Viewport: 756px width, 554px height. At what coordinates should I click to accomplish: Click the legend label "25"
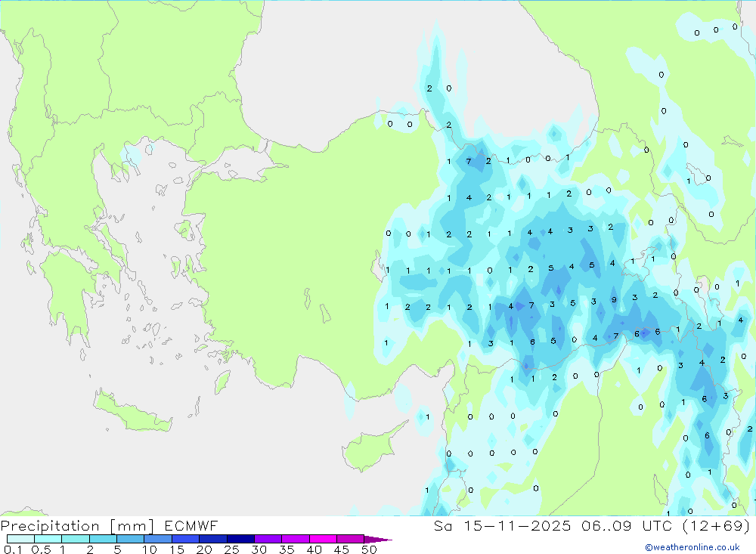click(231, 549)
